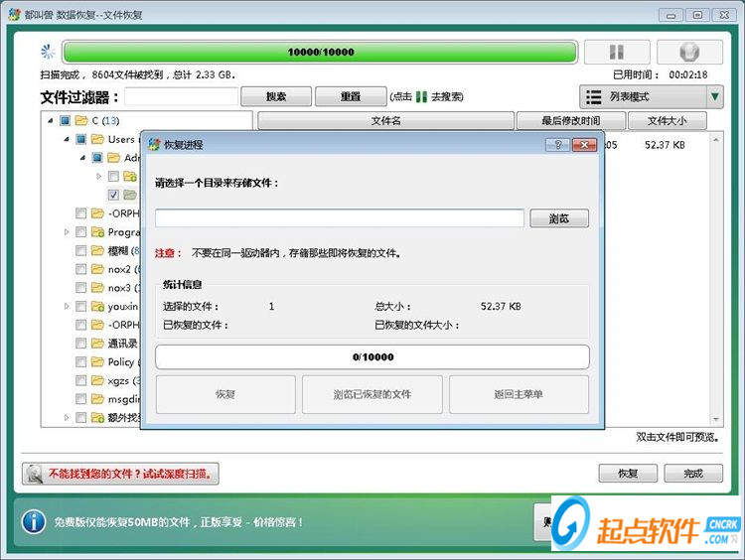Select the 额外找 folder icon at tree bottom

(x=97, y=417)
